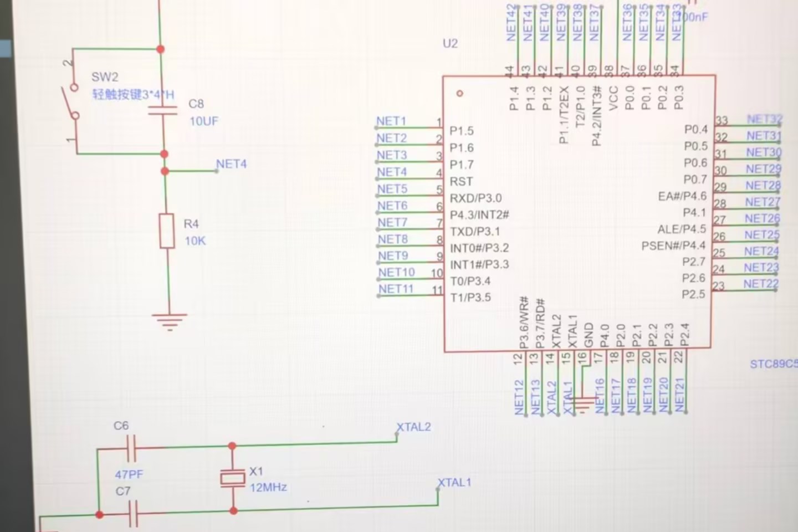This screenshot has width=798, height=532.
Task: Select the 10UF capacitor value
Action: coord(204,121)
